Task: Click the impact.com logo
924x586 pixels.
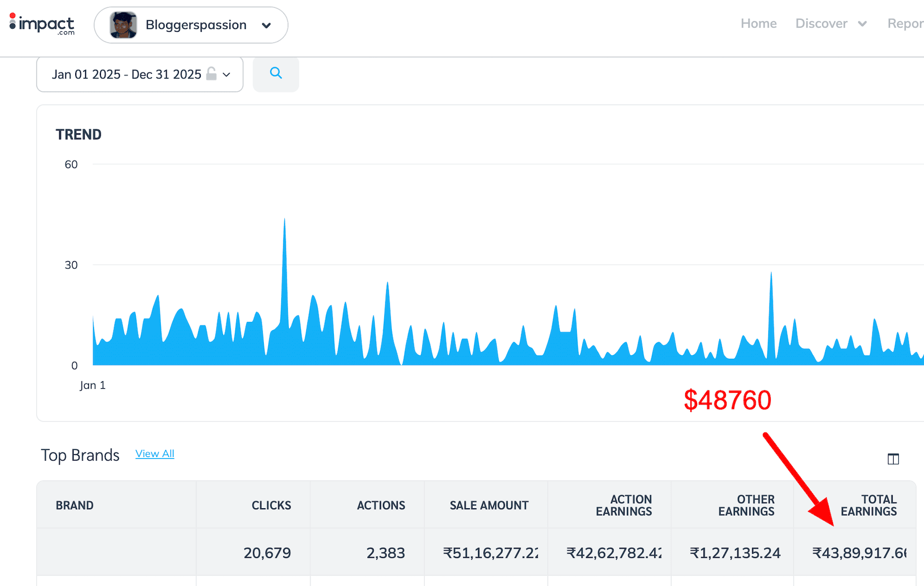Action: coord(42,25)
